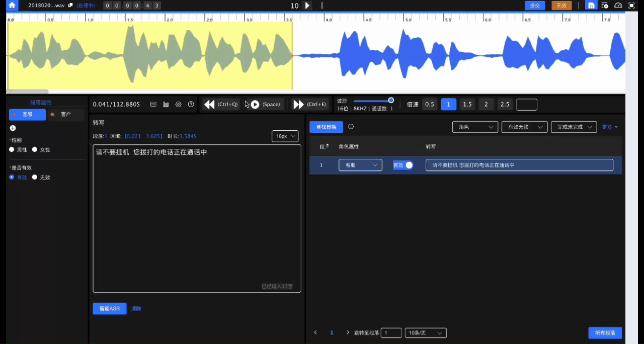Click the home icon in top bar

12,6
